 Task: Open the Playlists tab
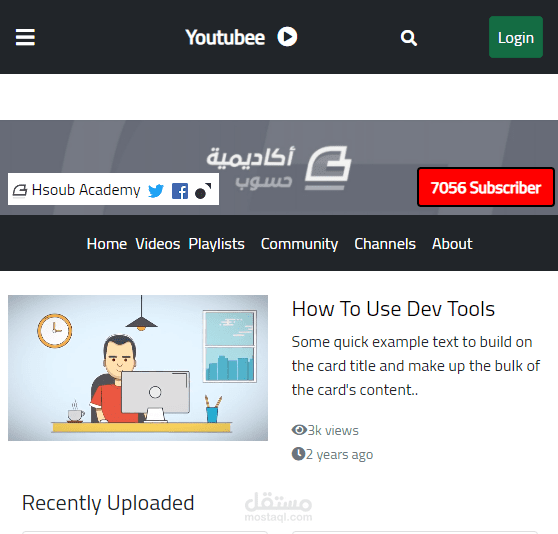coord(216,244)
